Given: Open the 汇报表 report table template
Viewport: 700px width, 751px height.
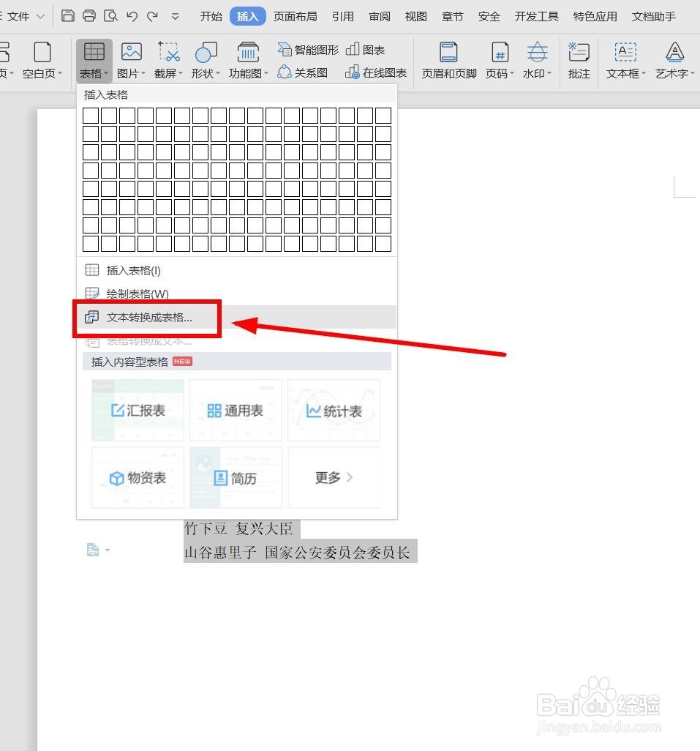Looking at the screenshot, I should coord(137,410).
